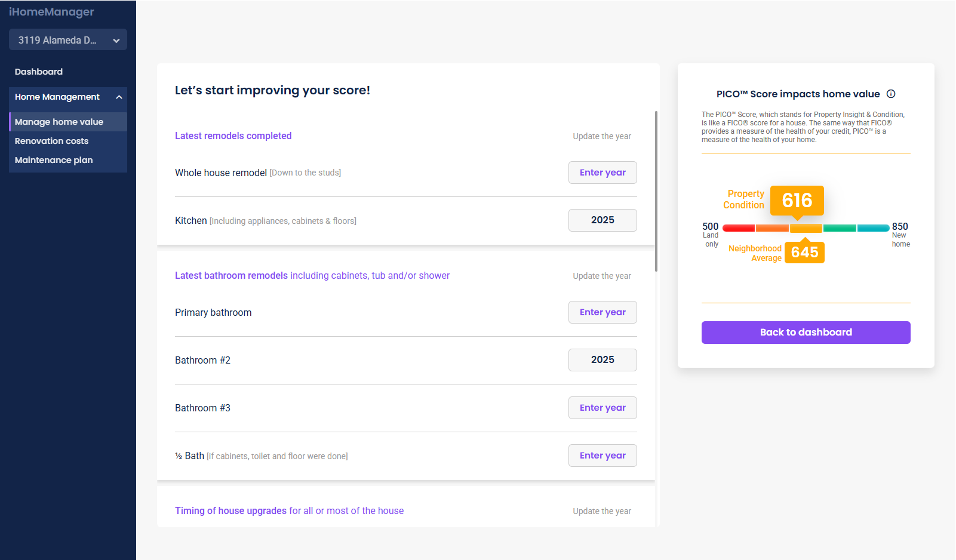Image resolution: width=956 pixels, height=560 pixels.
Task: Enter year for Whole house remodel
Action: pyautogui.click(x=603, y=173)
